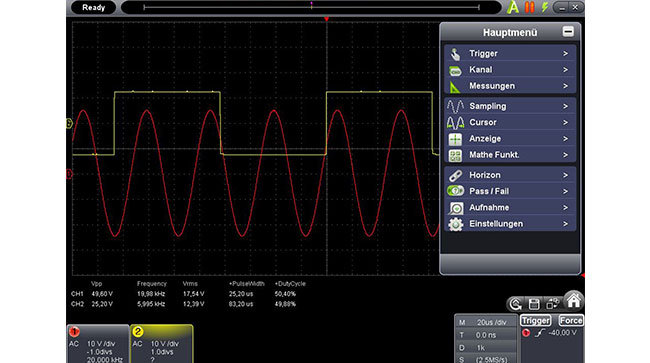Click the red trigger source channel indicator
The image size is (650, 363).
pyautogui.click(x=526, y=333)
